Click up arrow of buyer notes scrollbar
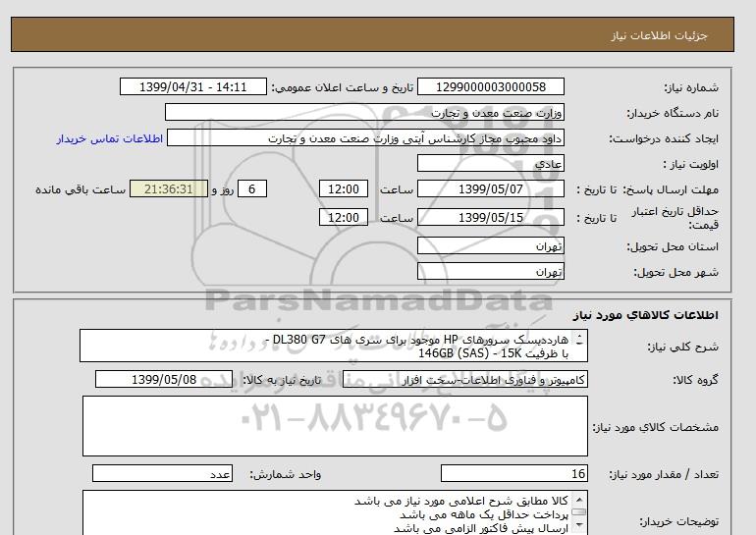 [578, 500]
